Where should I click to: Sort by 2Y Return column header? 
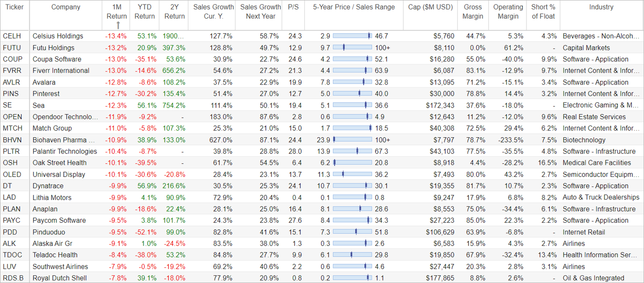(175, 12)
